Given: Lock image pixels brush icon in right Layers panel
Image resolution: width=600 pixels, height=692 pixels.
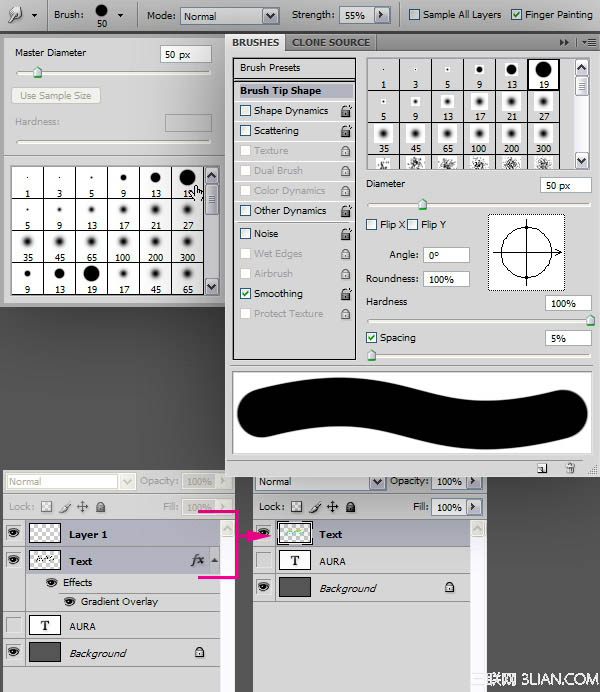Looking at the screenshot, I should (315, 507).
